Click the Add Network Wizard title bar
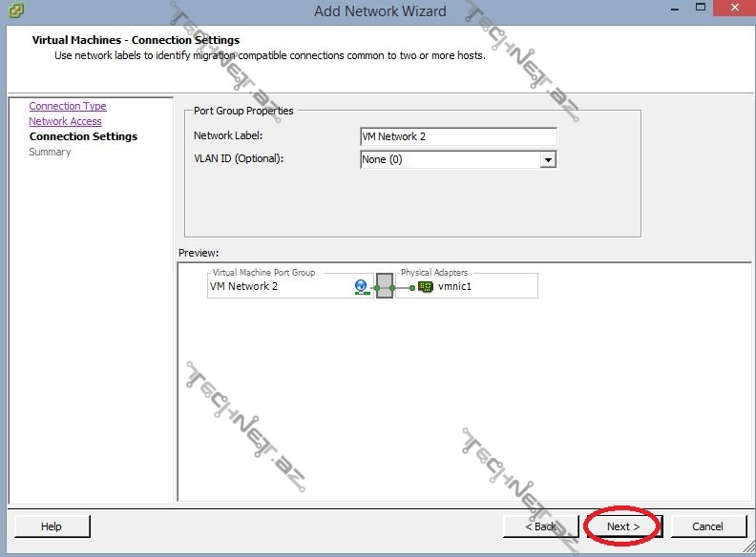 point(379,11)
